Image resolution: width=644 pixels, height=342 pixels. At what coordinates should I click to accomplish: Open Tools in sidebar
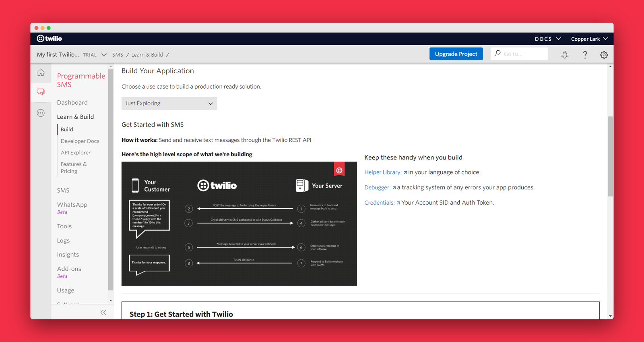click(64, 226)
